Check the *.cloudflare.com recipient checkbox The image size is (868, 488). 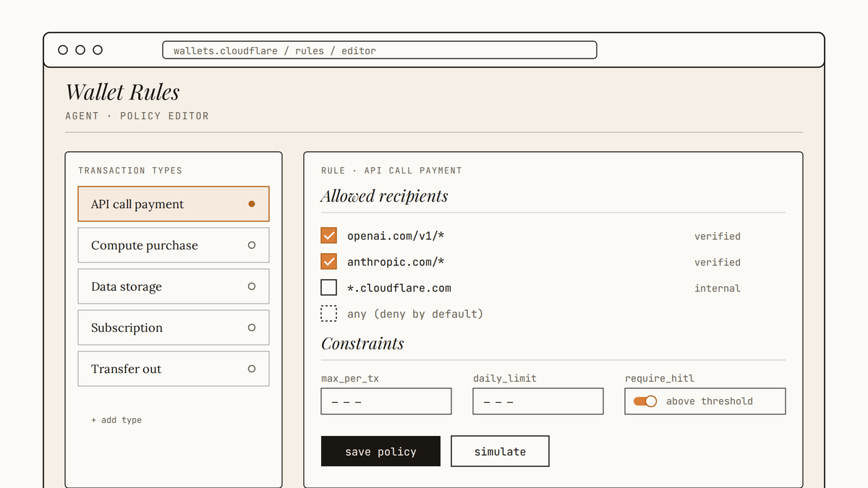(329, 288)
